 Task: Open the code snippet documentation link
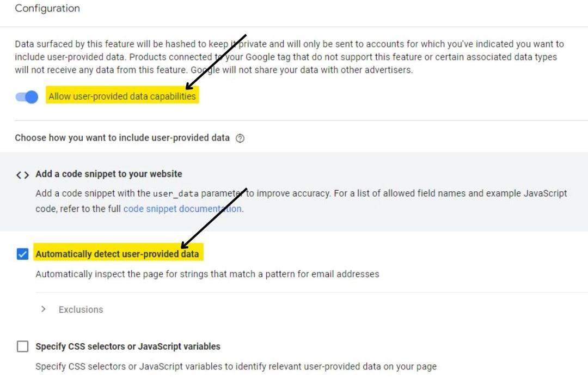(182, 209)
